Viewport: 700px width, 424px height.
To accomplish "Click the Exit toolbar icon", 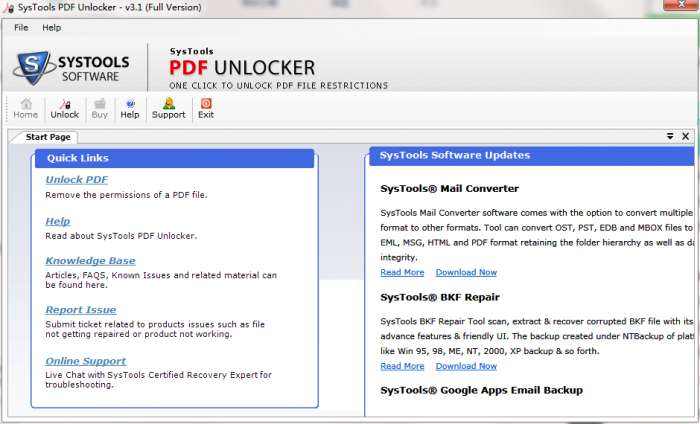I will click(206, 109).
